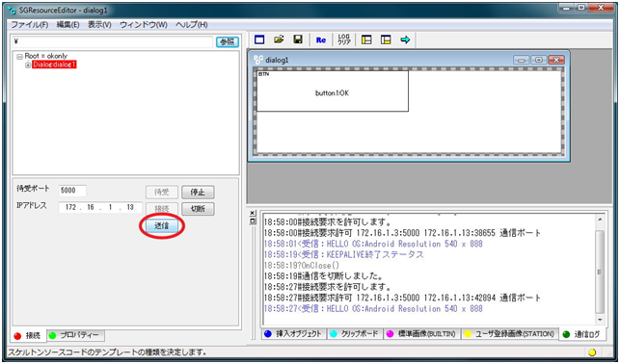Screen dimensions: 620x364
Task: Open the ファイル(F) menu
Action: pyautogui.click(x=29, y=25)
